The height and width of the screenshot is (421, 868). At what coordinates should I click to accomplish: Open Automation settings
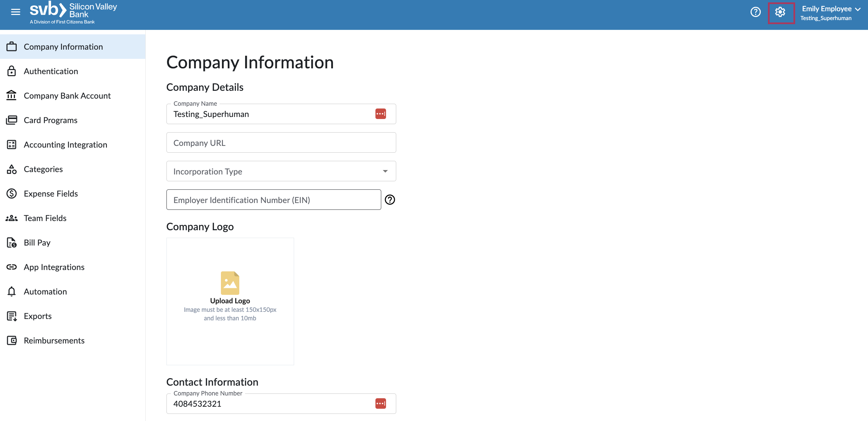point(73,291)
